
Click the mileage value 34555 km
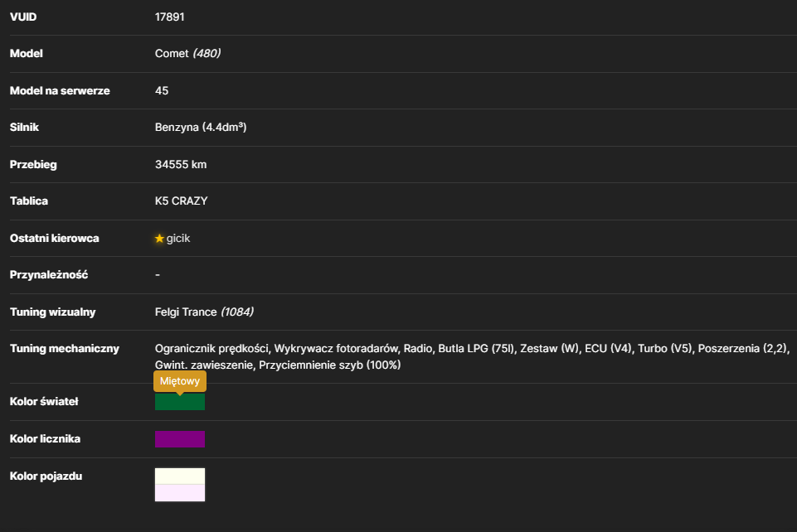[181, 164]
